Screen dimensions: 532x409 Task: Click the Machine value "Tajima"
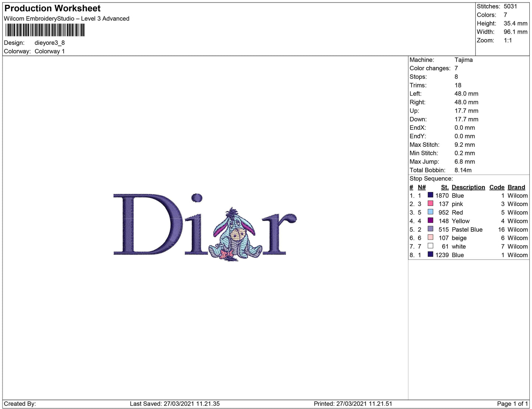pyautogui.click(x=464, y=60)
